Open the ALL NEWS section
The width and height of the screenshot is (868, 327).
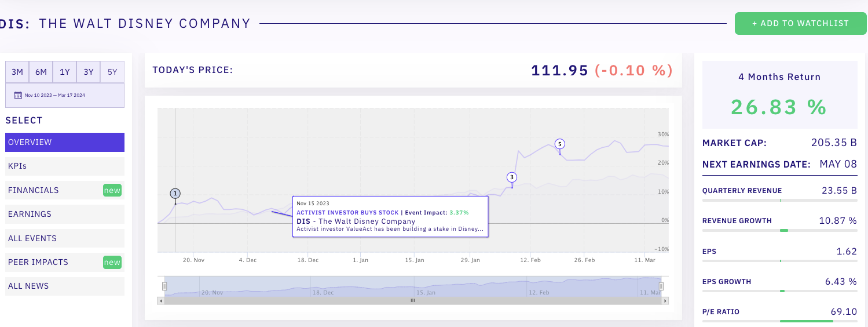pyautogui.click(x=65, y=286)
